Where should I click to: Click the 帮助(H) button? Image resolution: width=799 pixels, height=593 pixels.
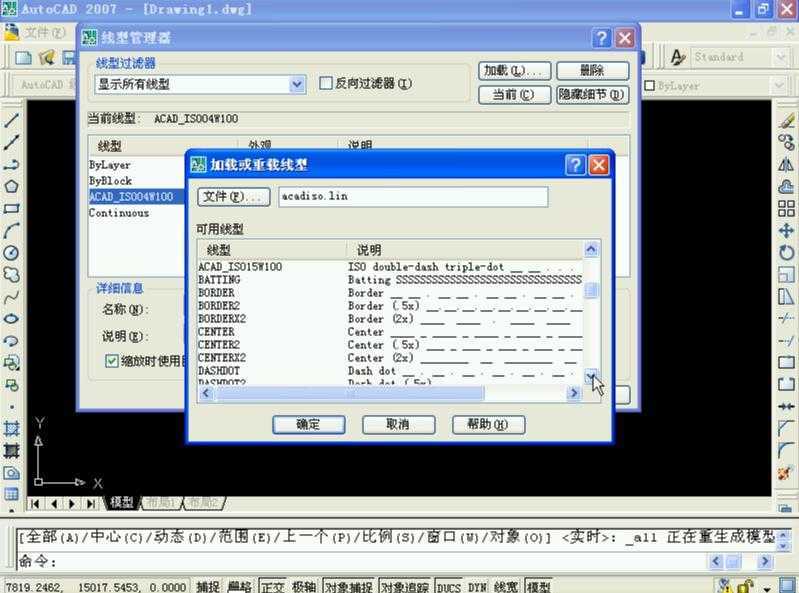point(488,424)
